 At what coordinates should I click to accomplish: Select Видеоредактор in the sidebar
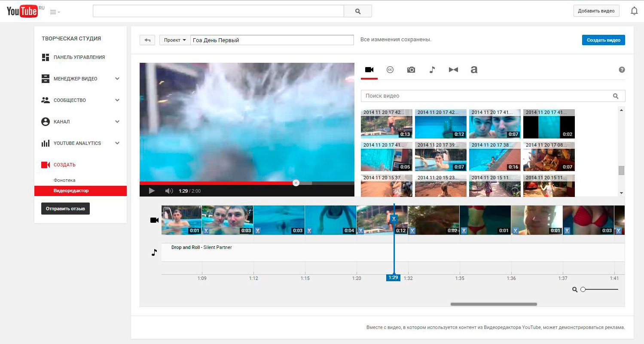(x=80, y=190)
